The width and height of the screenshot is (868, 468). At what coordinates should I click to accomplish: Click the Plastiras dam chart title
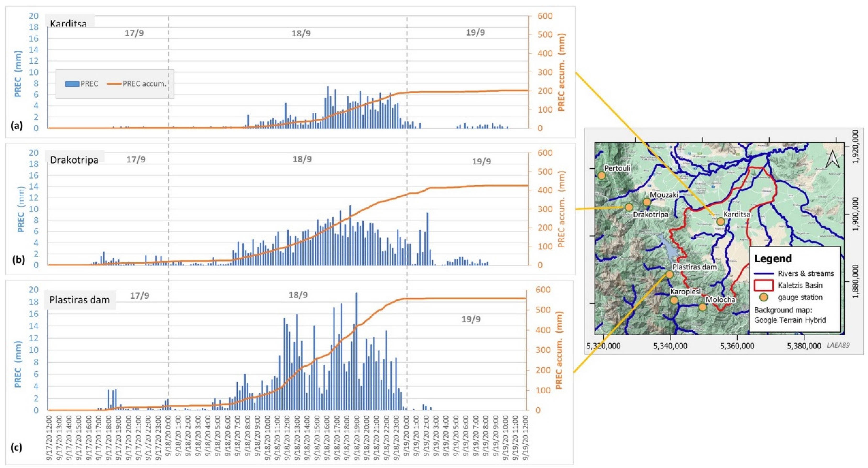80,300
